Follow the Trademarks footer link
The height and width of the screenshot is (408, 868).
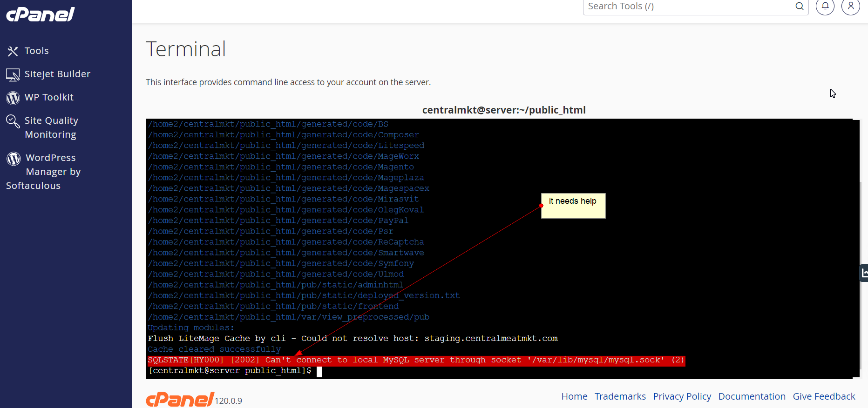tap(620, 396)
